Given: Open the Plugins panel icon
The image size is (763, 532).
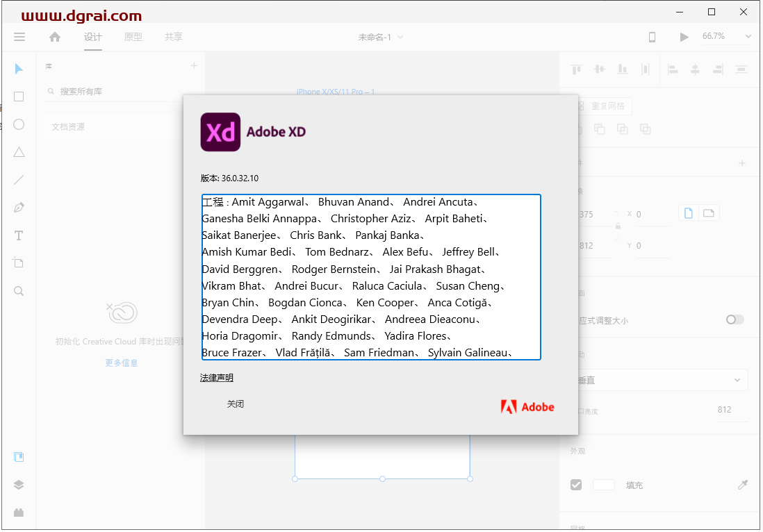Looking at the screenshot, I should (x=19, y=513).
